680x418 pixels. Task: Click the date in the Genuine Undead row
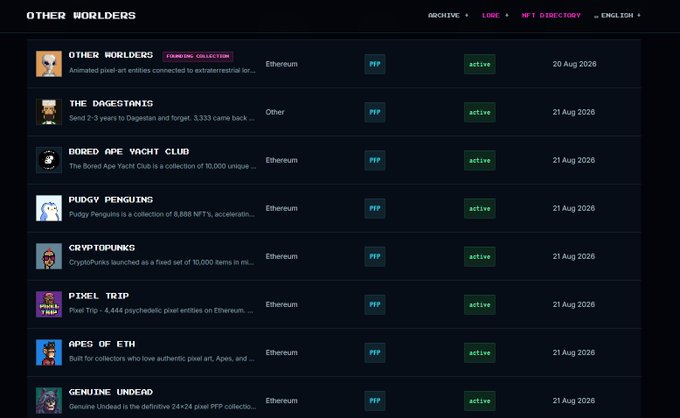tap(574, 401)
